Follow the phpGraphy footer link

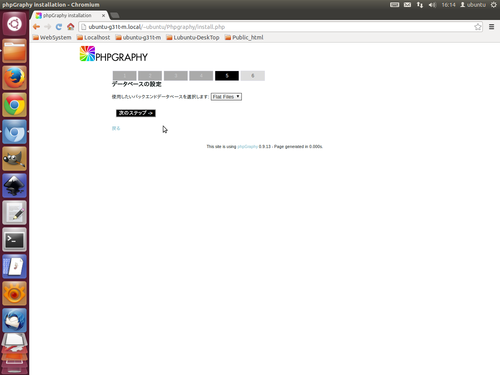pos(247,147)
